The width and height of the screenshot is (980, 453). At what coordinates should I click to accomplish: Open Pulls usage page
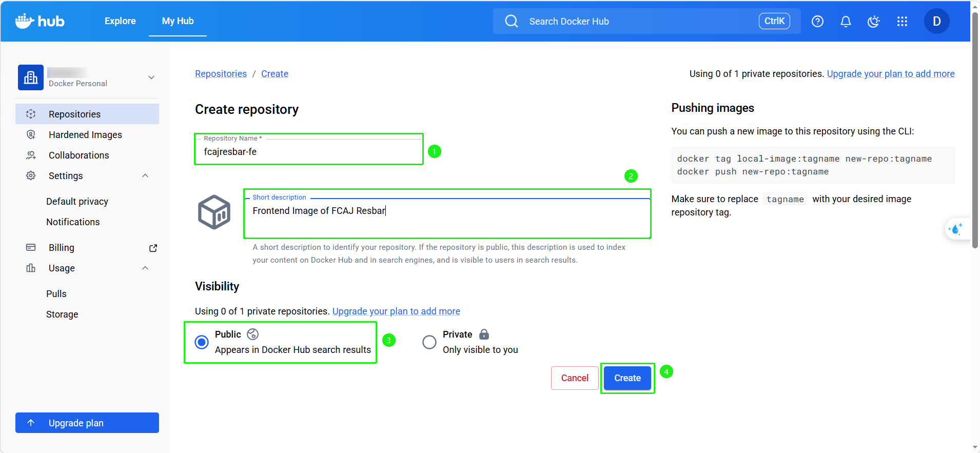pyautogui.click(x=56, y=293)
